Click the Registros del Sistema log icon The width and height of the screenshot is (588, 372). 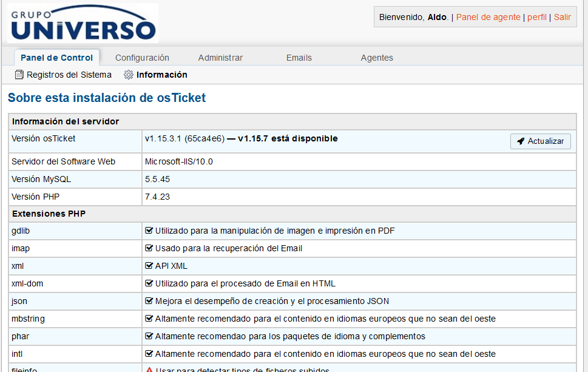[x=19, y=75]
